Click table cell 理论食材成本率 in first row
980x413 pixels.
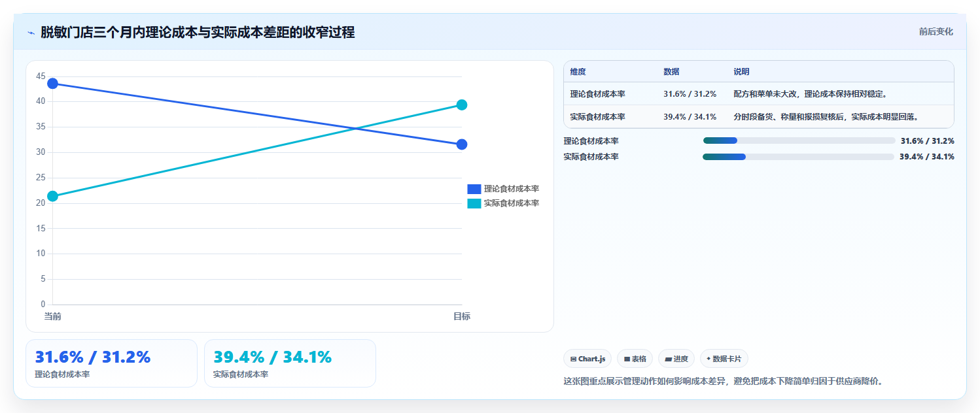tap(598, 94)
